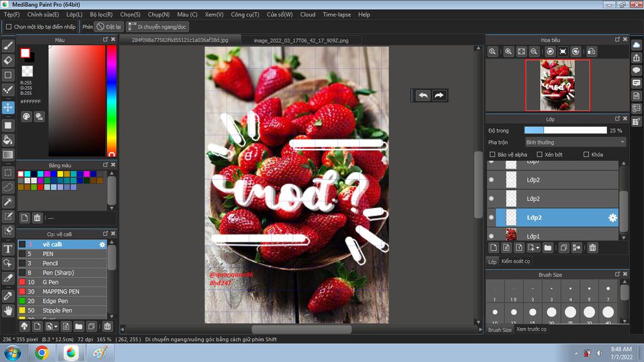Pick the red swatch in Bảng màu
This screenshot has height=362, width=644.
coord(41,187)
